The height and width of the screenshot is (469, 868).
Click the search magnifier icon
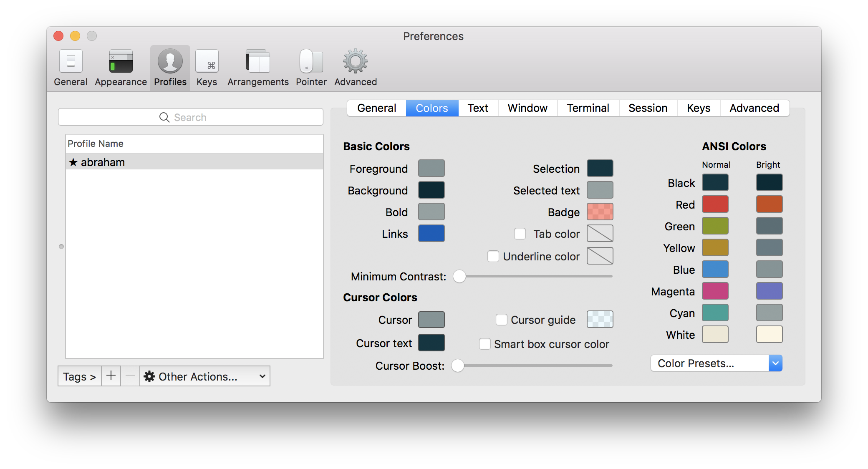point(164,117)
